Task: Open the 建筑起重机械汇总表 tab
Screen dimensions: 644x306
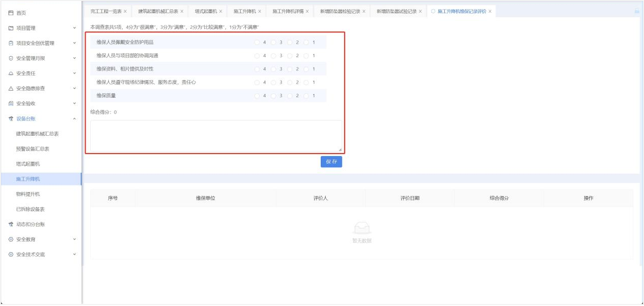Action: point(158,11)
